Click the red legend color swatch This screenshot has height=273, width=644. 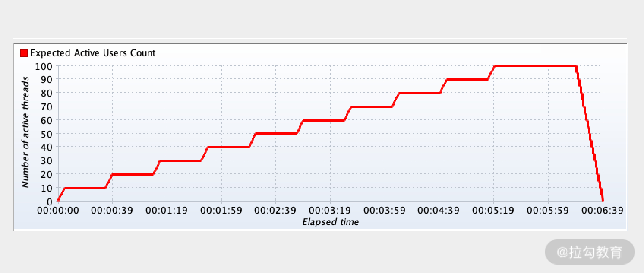pos(24,53)
